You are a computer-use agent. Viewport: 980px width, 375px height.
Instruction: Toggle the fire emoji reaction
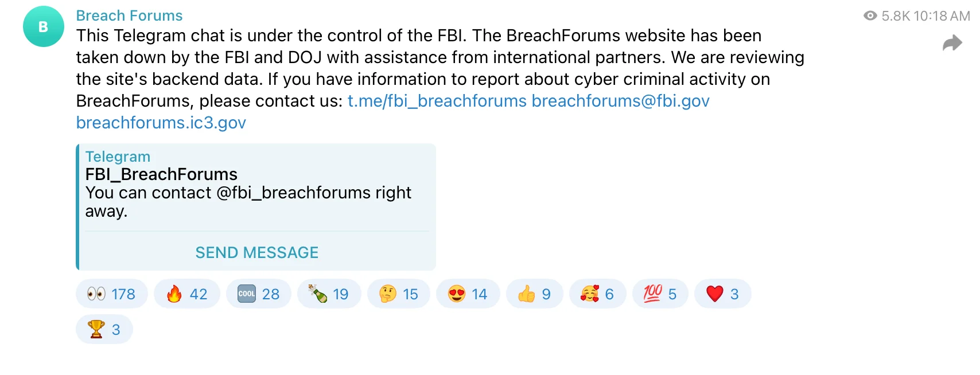coord(186,294)
